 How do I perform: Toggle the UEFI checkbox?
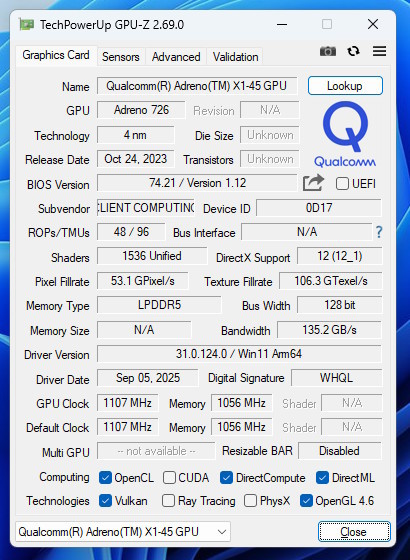click(x=342, y=184)
